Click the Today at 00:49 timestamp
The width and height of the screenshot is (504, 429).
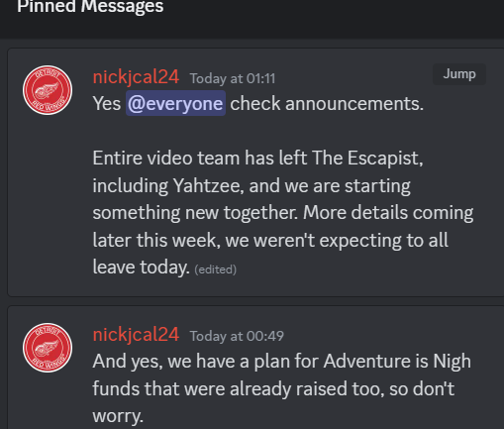(237, 336)
